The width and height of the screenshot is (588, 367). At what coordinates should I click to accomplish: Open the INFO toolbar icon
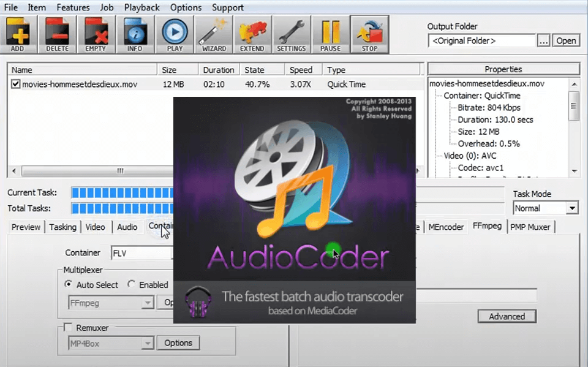click(135, 34)
